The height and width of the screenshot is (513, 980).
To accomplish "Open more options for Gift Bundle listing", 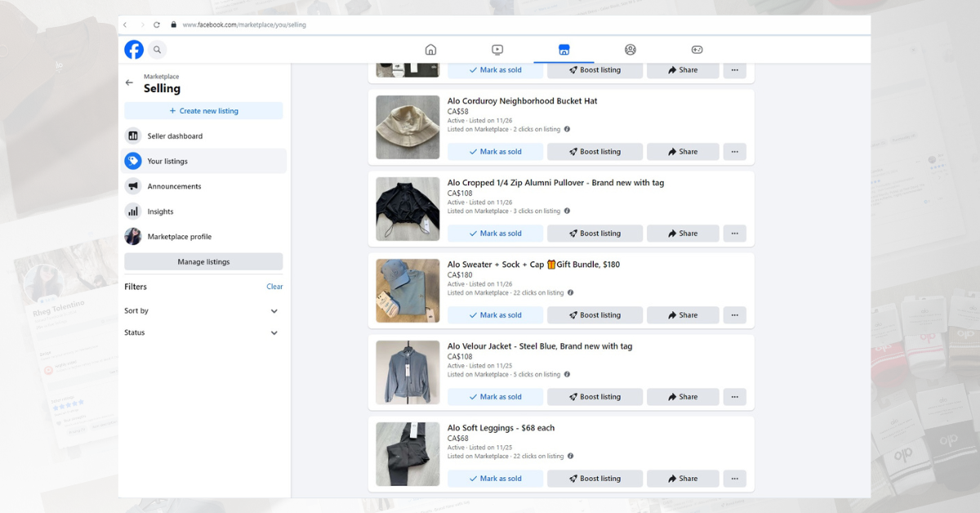I will [x=734, y=315].
